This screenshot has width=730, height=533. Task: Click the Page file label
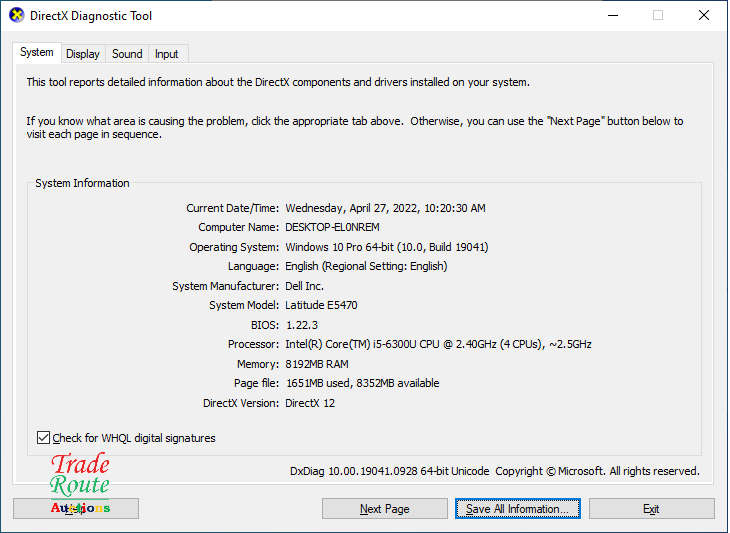[x=256, y=383]
